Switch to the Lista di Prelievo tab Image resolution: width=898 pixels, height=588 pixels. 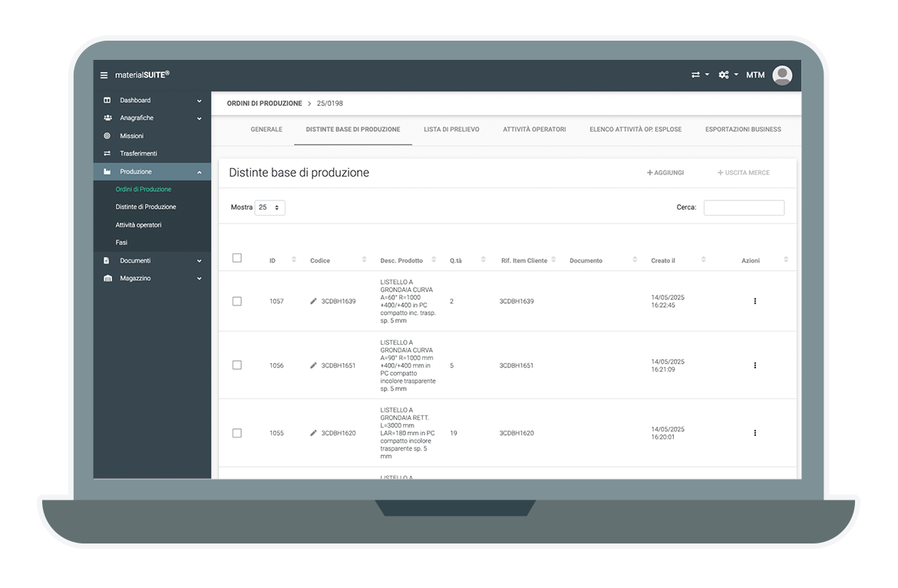[451, 130]
